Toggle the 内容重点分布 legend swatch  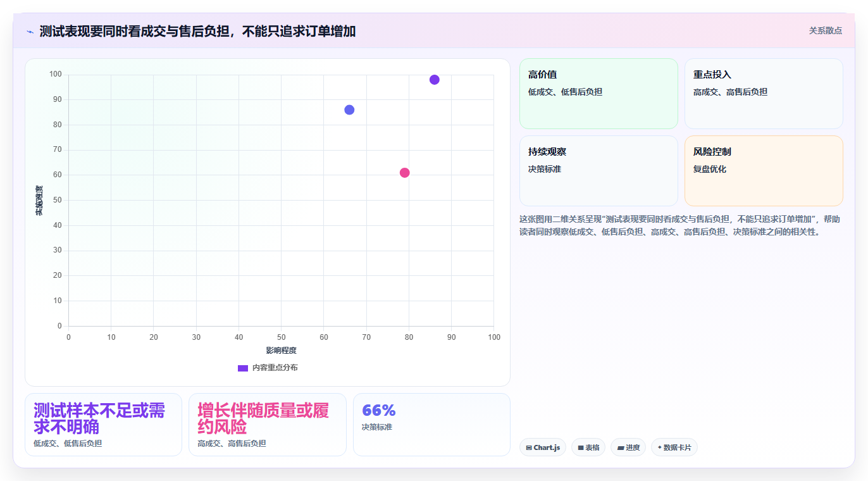[x=243, y=368]
